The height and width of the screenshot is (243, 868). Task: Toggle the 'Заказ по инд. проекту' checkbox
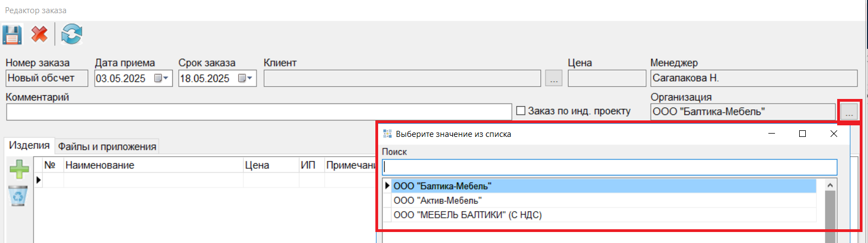tap(521, 111)
